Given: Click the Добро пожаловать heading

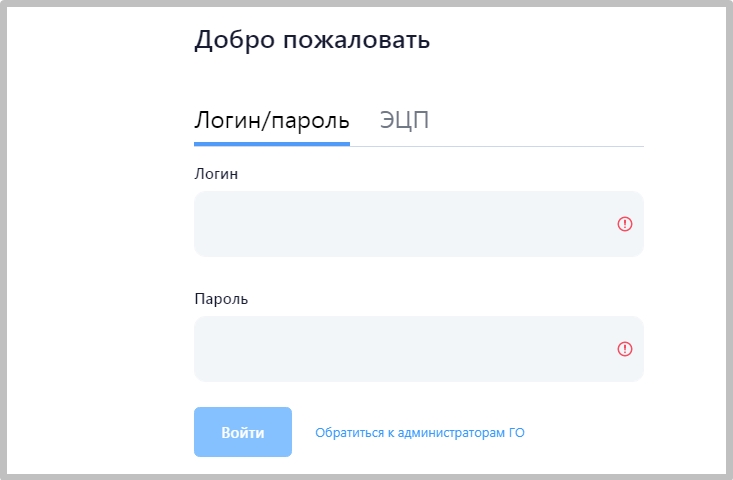Looking at the screenshot, I should click(312, 40).
